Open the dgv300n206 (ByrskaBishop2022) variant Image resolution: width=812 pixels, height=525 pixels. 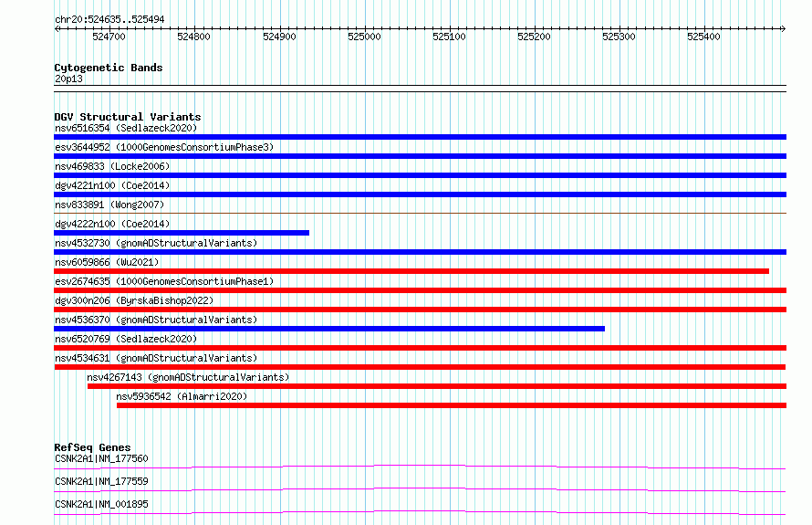134,300
